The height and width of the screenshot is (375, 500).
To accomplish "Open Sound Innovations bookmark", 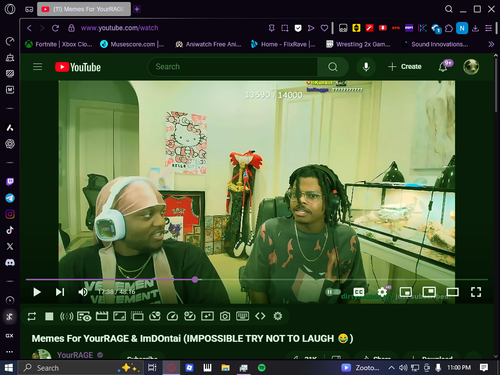I will click(x=435, y=44).
